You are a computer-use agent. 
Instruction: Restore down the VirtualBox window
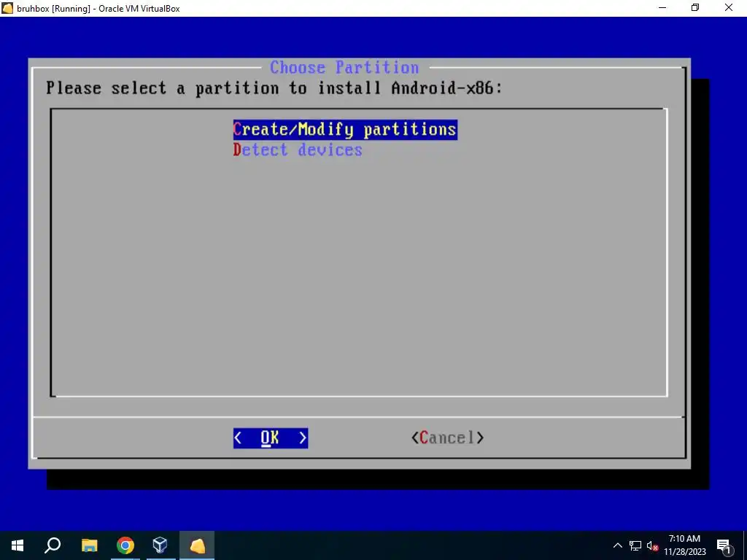[695, 7]
